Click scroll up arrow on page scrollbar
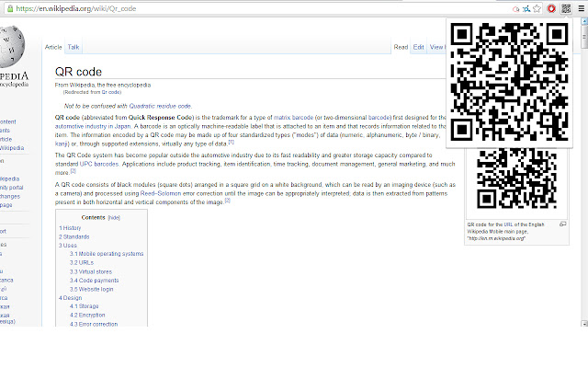 pos(584,21)
